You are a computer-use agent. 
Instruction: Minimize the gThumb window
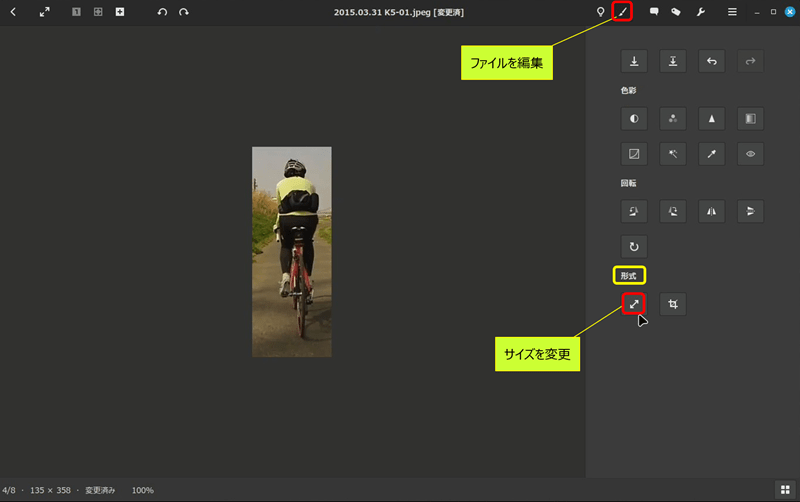click(757, 12)
